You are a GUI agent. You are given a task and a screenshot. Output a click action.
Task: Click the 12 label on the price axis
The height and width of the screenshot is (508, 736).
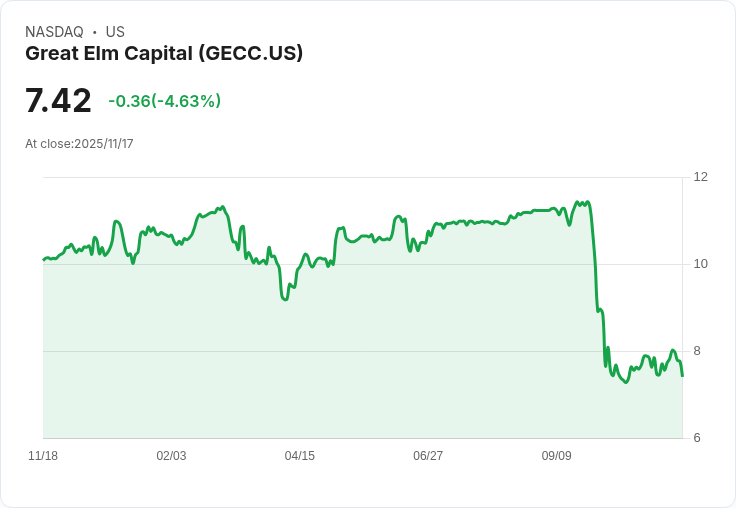(701, 177)
